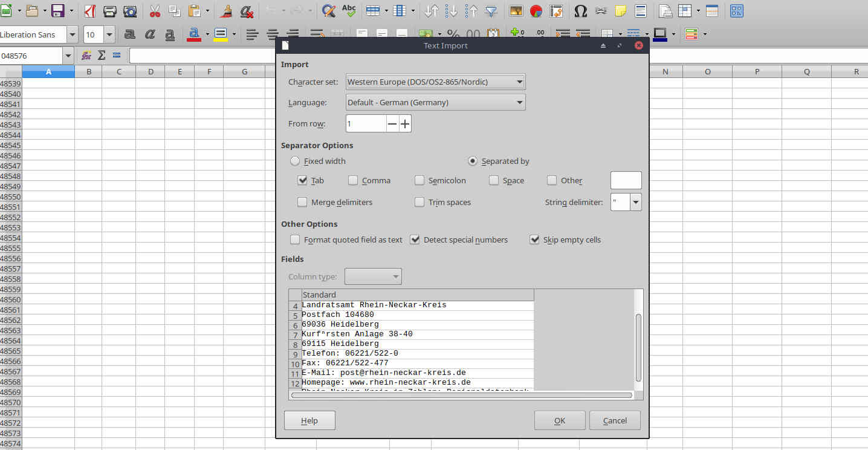Select the Fixed width radio button
Screen dimensions: 868x450
click(295, 161)
